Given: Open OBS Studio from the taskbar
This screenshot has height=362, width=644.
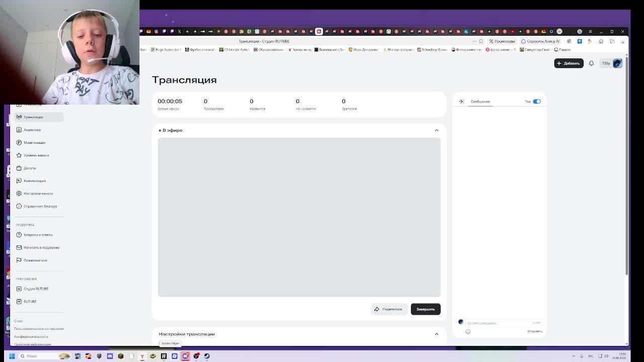Looking at the screenshot, I should [x=196, y=356].
